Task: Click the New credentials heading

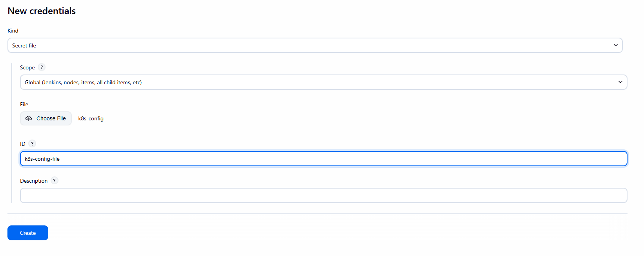Action: (x=42, y=11)
